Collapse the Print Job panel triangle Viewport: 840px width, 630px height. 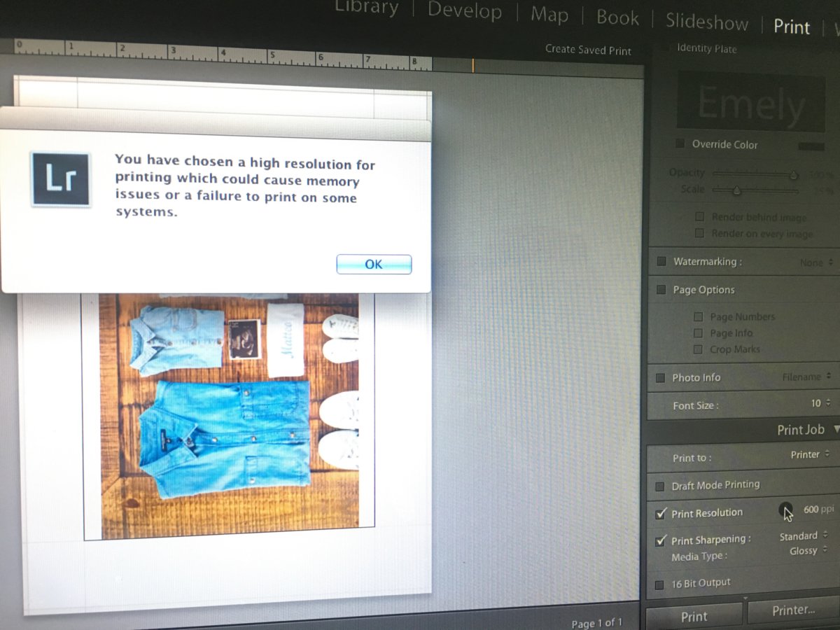836,430
